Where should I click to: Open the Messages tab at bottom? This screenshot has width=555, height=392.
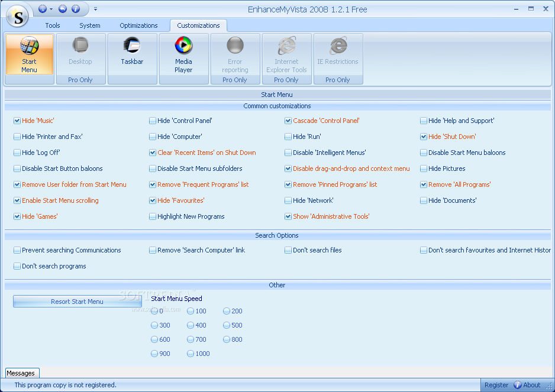click(22, 373)
